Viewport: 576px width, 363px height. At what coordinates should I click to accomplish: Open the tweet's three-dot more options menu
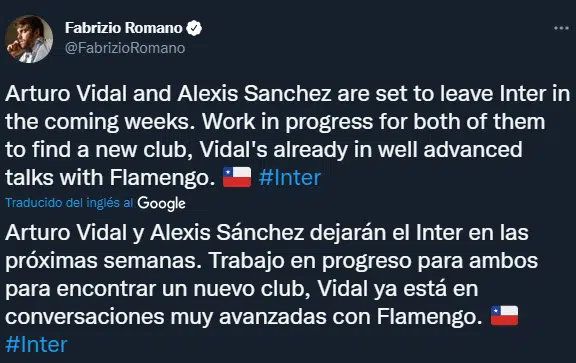point(561,28)
